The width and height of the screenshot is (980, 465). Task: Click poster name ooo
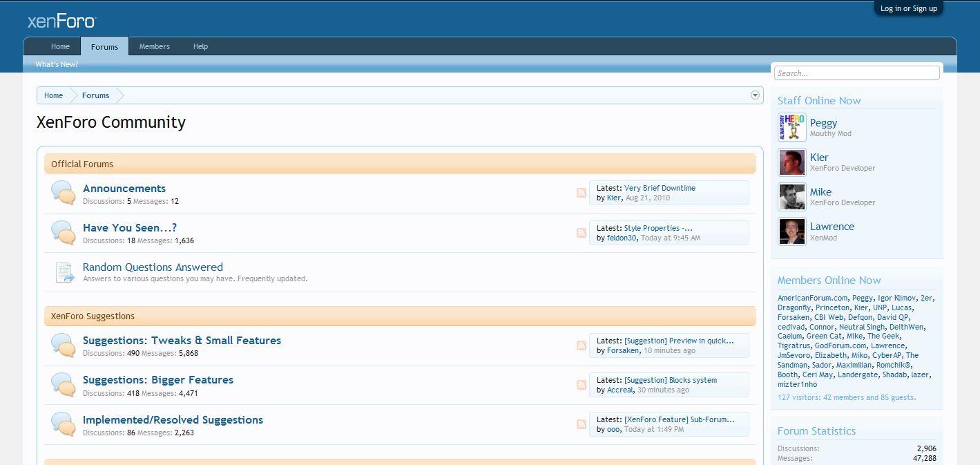[x=613, y=429]
